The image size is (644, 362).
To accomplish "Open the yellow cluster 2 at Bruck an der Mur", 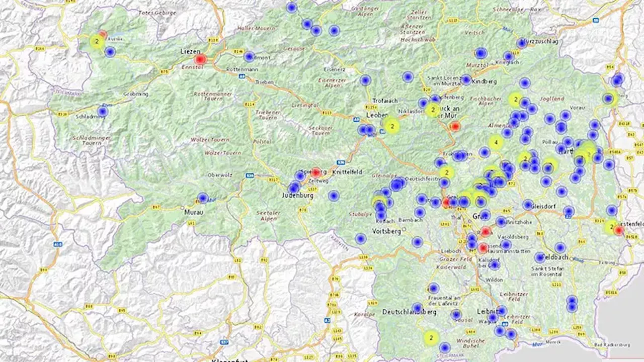I will 432,110.
